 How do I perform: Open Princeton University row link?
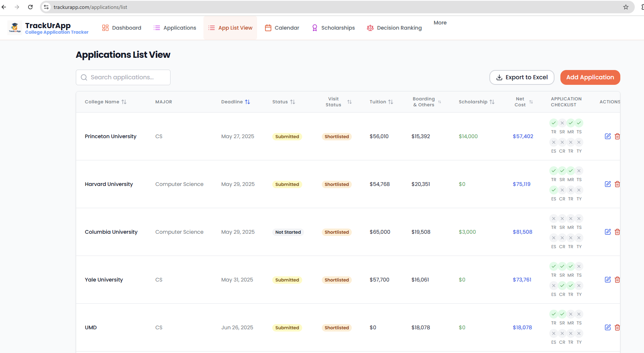(x=111, y=136)
